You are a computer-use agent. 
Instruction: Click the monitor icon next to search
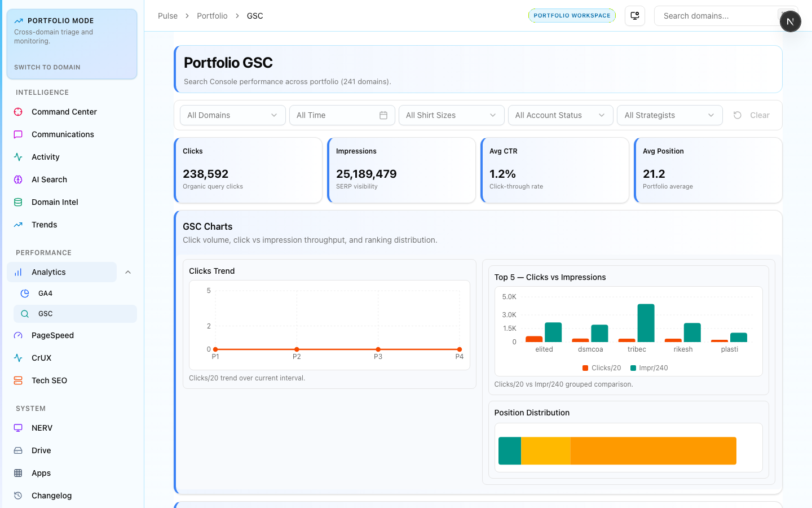coord(635,16)
